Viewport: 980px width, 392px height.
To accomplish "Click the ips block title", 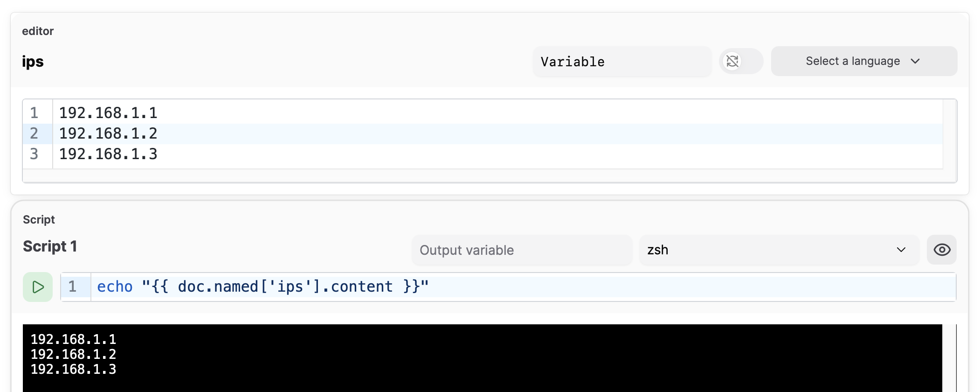I will 33,62.
